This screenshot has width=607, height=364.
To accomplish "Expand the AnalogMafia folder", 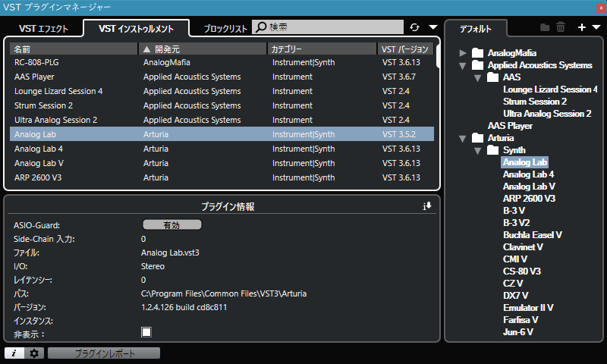I will pos(463,53).
